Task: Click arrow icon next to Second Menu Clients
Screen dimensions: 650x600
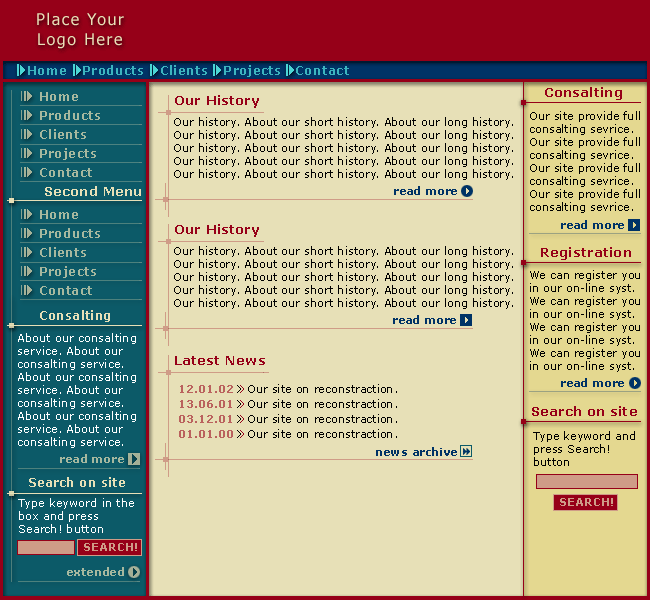Action: (x=27, y=253)
